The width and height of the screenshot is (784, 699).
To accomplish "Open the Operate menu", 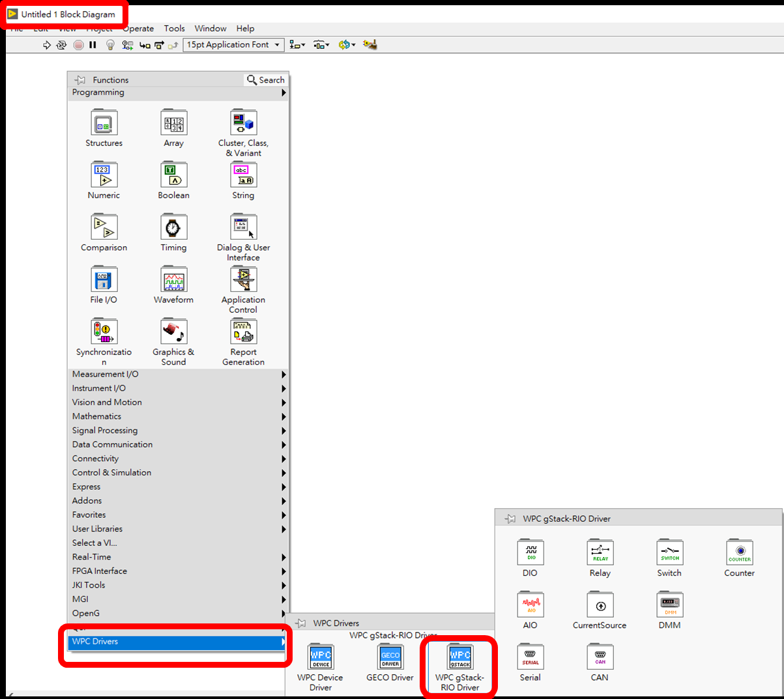I will tap(138, 28).
